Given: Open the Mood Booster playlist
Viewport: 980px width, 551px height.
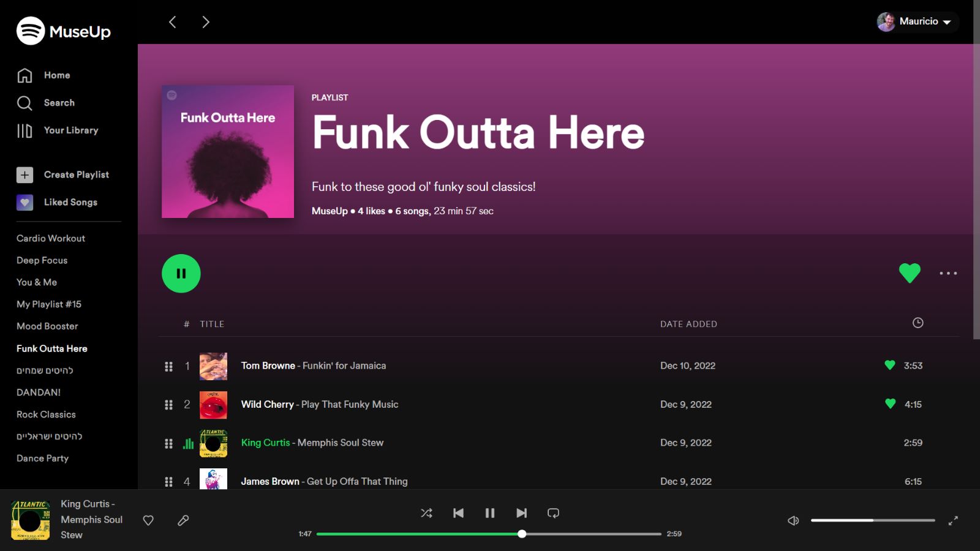Looking at the screenshot, I should click(48, 326).
